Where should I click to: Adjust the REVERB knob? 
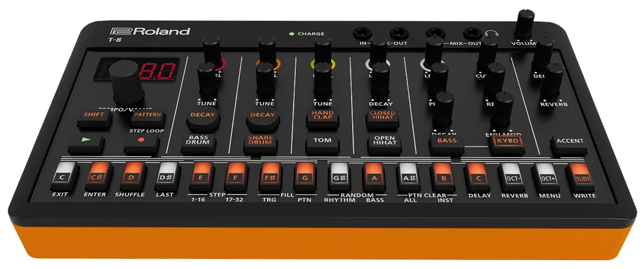click(x=552, y=80)
